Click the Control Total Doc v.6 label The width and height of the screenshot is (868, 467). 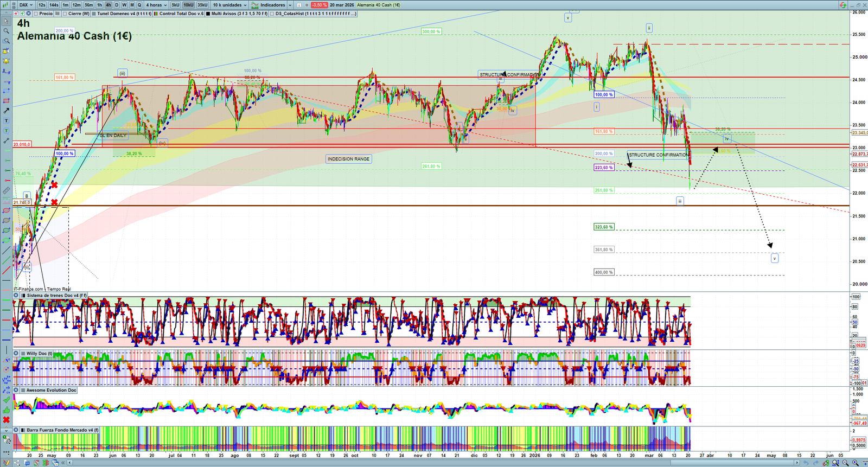[181, 14]
